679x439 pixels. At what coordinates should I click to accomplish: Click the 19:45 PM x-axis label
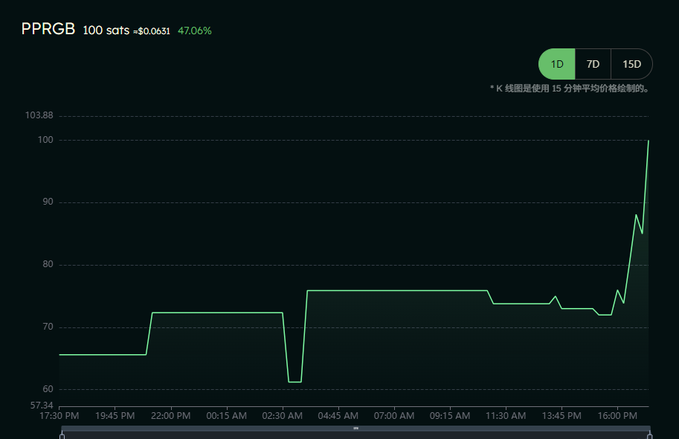coord(115,416)
